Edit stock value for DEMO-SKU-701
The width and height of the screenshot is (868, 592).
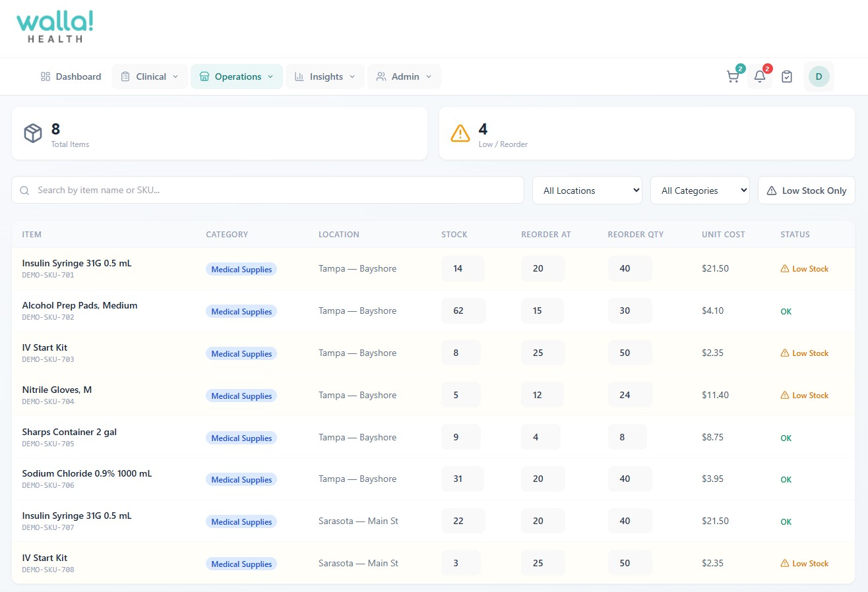(463, 268)
